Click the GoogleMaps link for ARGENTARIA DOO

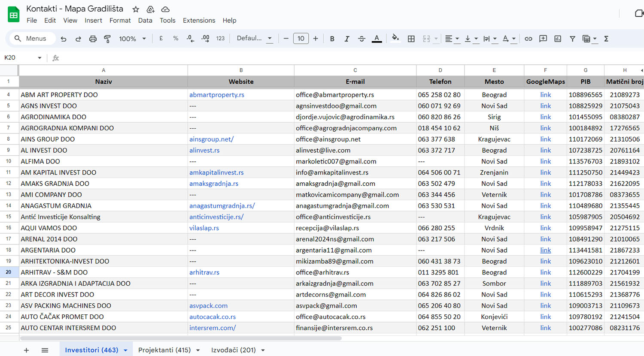click(x=545, y=250)
